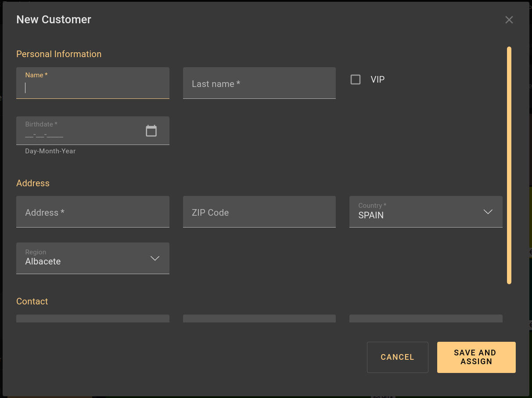
Task: Click the VIP label text
Action: point(377,80)
